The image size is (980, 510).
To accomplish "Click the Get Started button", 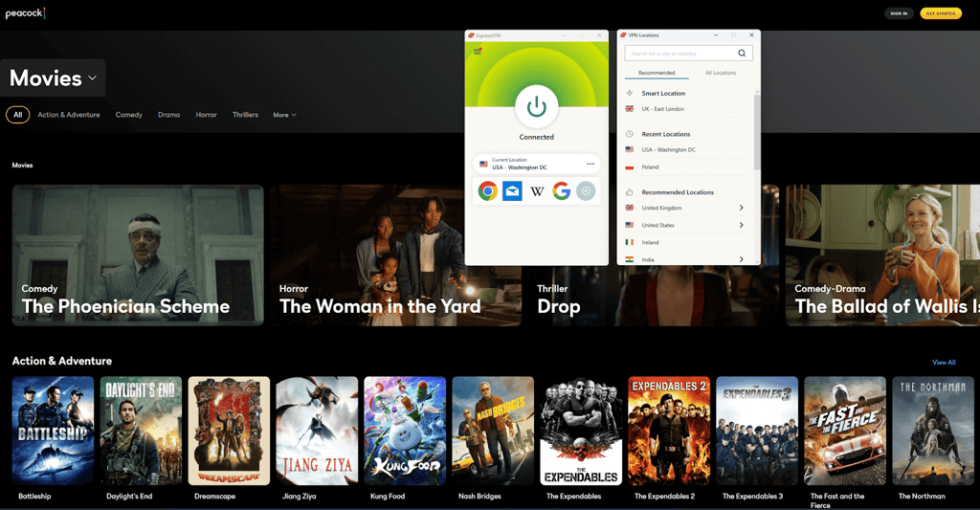I will pos(941,13).
